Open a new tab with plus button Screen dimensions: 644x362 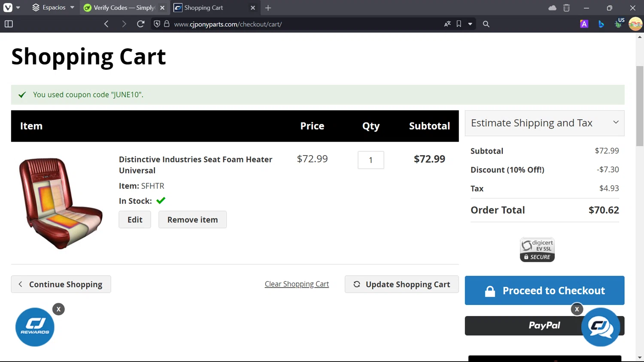268,8
